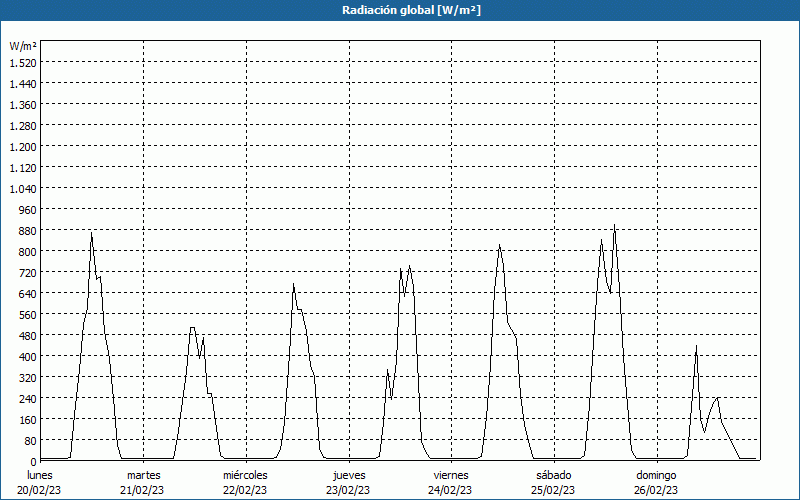Viewport: 800px width, 500px height.
Task: Click the '1.040' y-axis value
Action: [x=23, y=189]
